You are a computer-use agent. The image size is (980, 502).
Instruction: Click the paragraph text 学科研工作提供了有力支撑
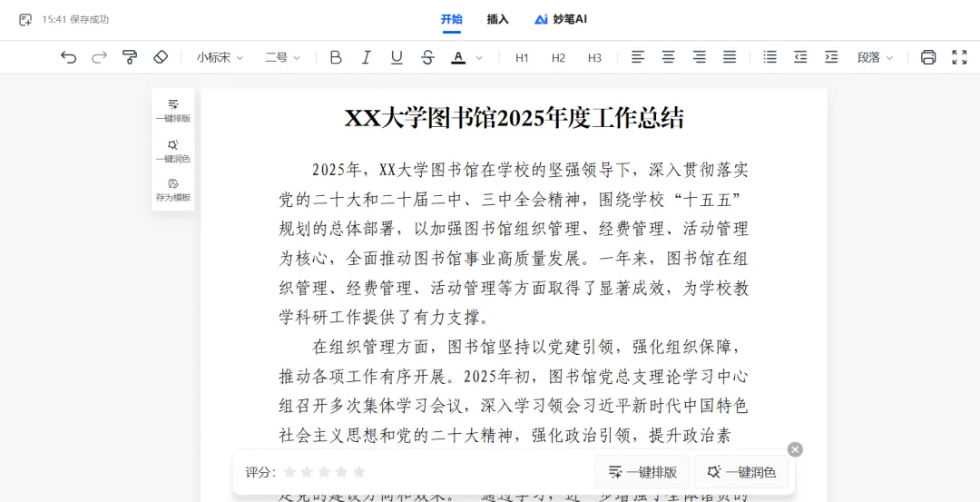click(x=383, y=317)
